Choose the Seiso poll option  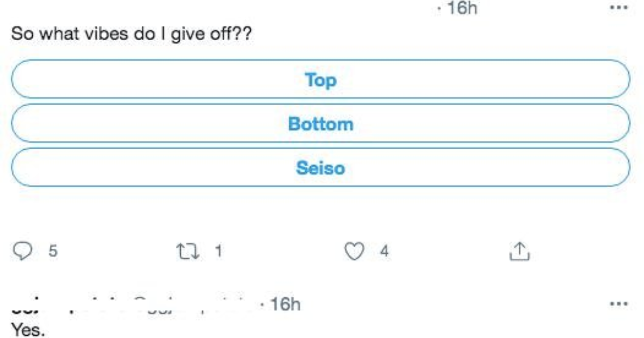tap(320, 168)
